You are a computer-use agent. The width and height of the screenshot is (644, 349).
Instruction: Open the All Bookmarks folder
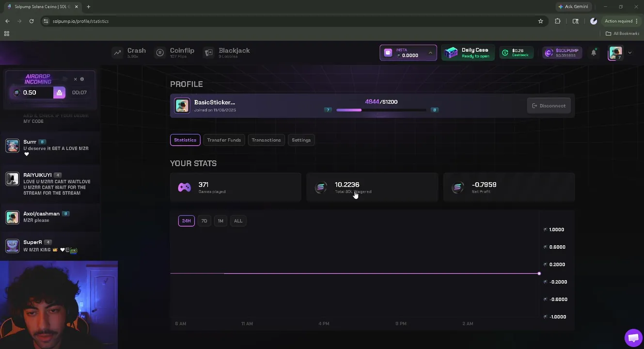click(x=623, y=33)
